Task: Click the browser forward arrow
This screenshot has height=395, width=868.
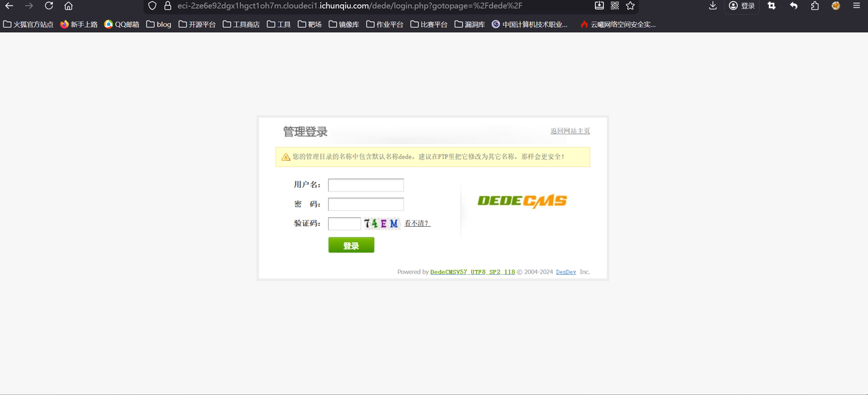Action: coord(29,5)
